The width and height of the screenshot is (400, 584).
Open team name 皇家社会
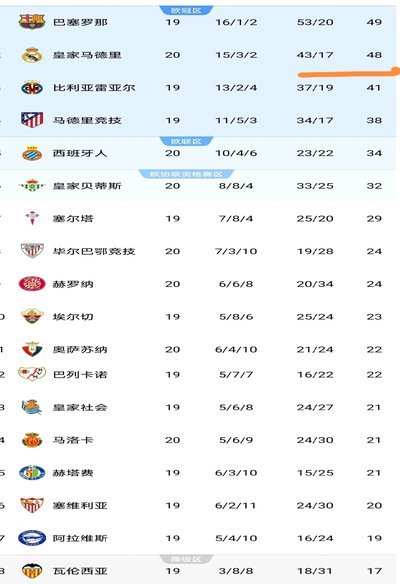[80, 407]
